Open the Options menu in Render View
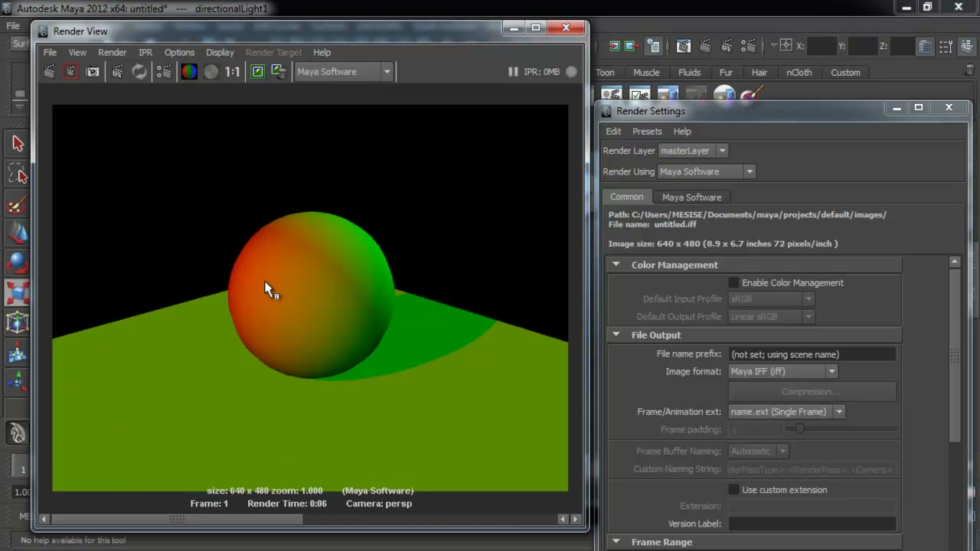This screenshot has height=551, width=980. [x=179, y=52]
